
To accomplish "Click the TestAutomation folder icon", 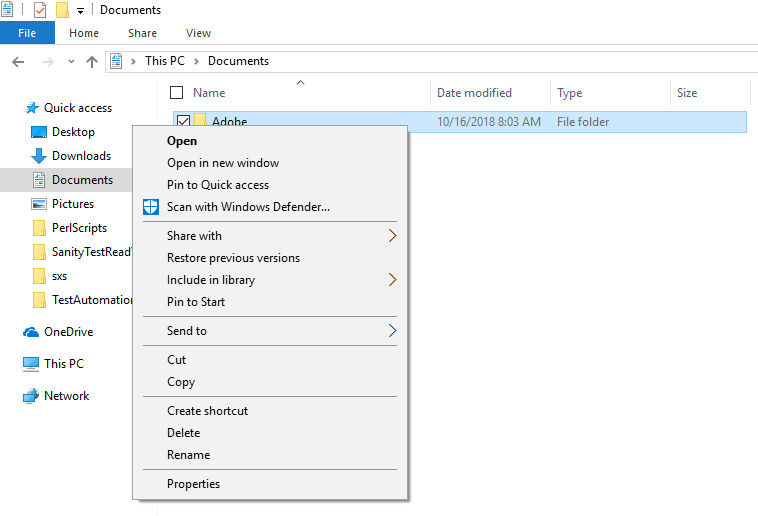I will tap(39, 300).
